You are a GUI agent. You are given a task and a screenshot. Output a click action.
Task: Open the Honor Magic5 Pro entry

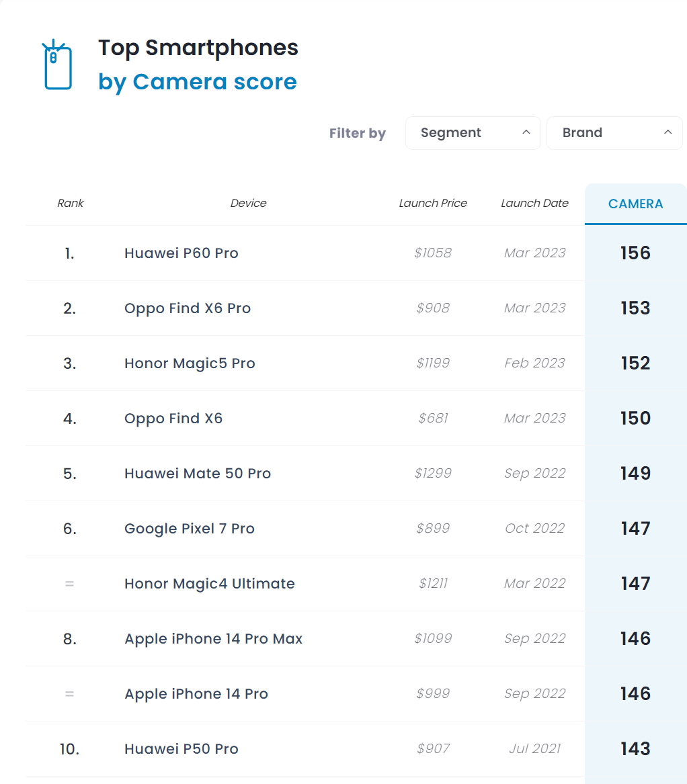coord(190,363)
